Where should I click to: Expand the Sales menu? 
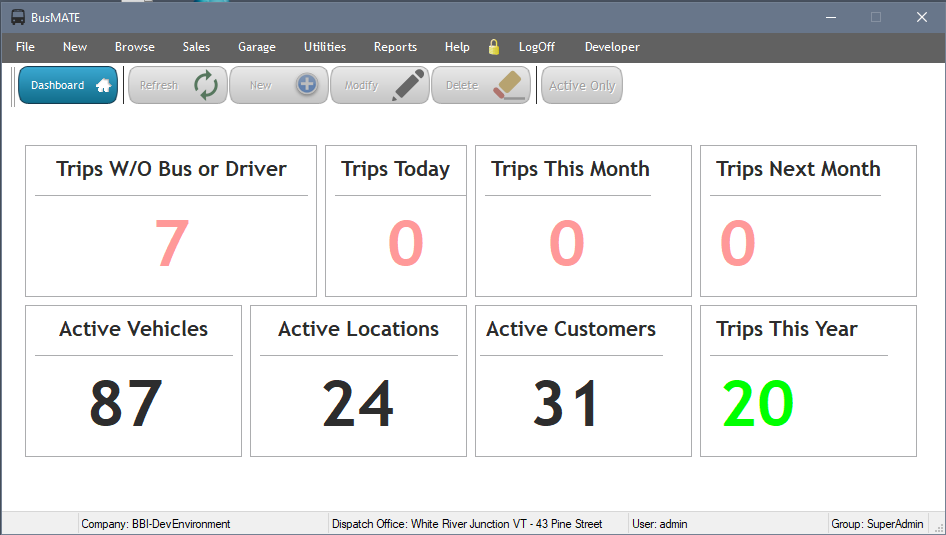(x=196, y=47)
